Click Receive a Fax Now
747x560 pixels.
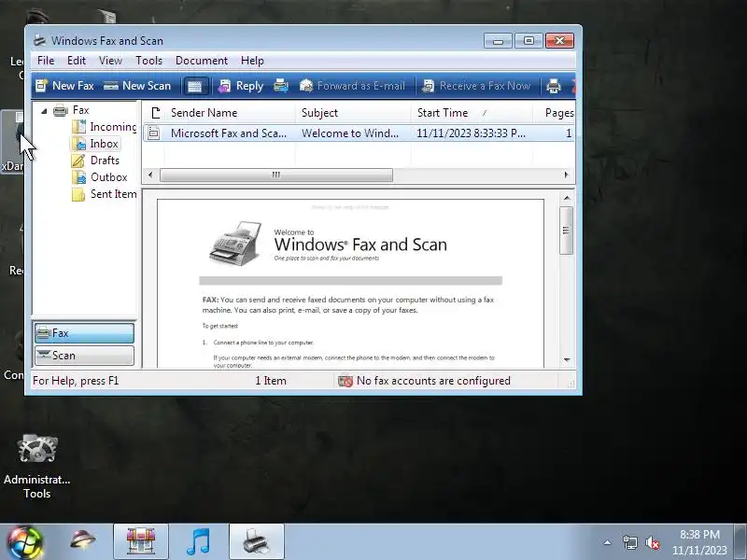[x=476, y=86]
